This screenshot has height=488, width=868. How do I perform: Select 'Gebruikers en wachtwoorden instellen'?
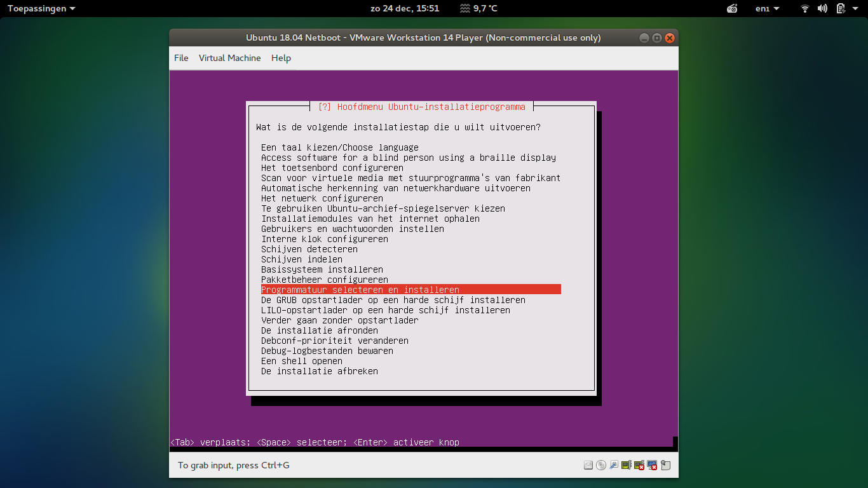point(353,229)
